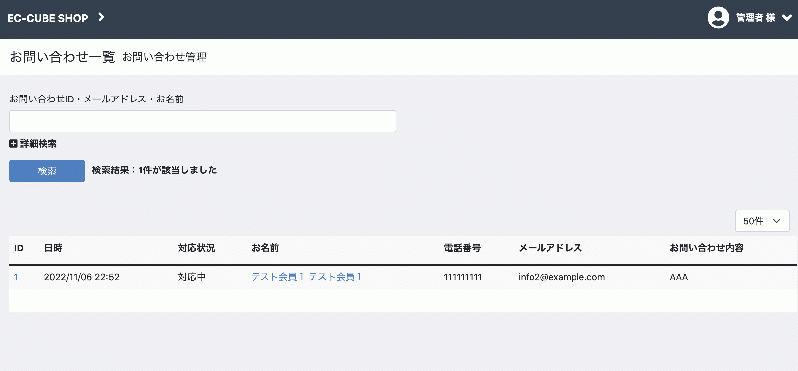
Task: Click the お問い合わせ一覧 page title
Action: click(63, 56)
